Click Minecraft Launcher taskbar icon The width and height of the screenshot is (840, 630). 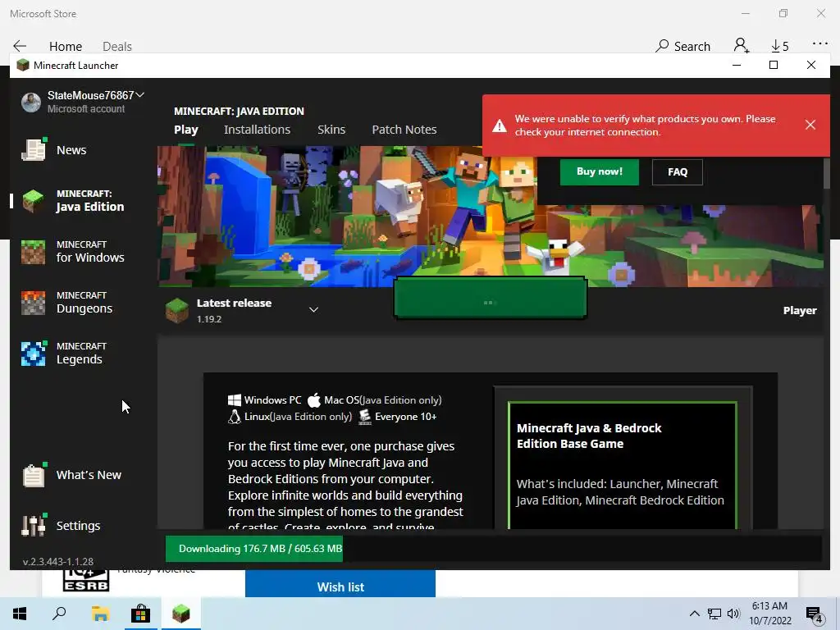pos(181,614)
